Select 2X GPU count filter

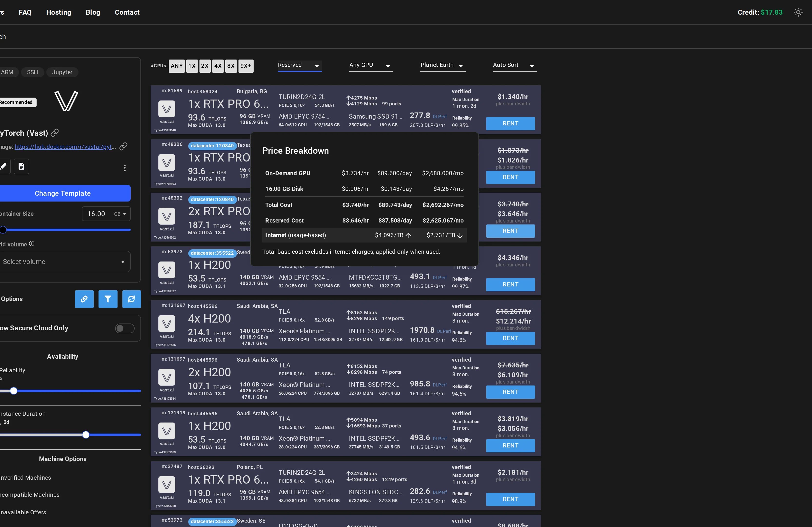click(205, 66)
